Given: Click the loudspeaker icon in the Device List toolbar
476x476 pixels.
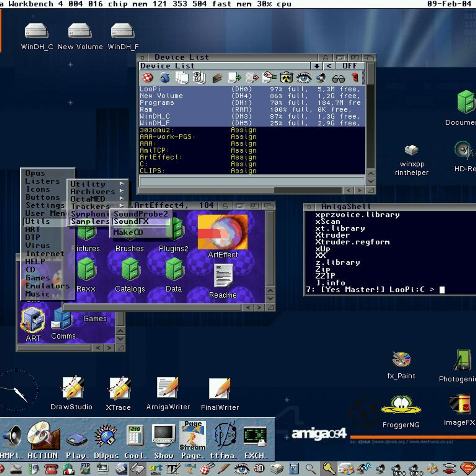Looking at the screenshot, I should tap(321, 77).
